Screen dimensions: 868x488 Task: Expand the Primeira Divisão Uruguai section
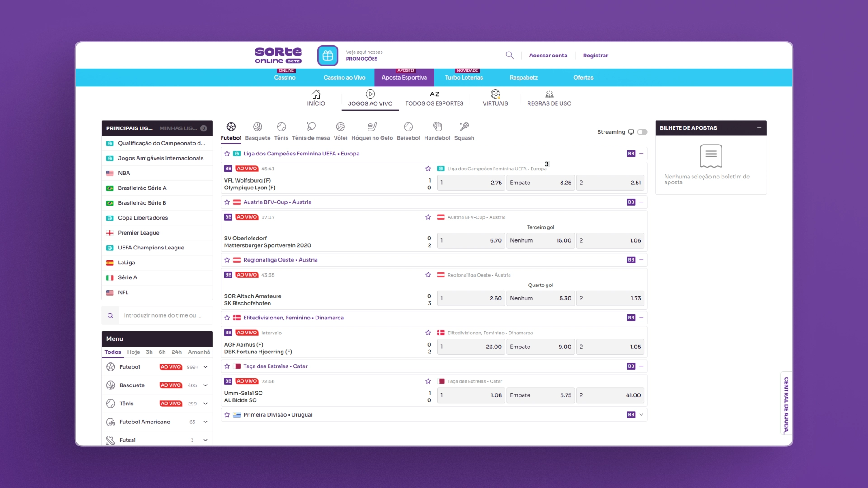click(641, 414)
